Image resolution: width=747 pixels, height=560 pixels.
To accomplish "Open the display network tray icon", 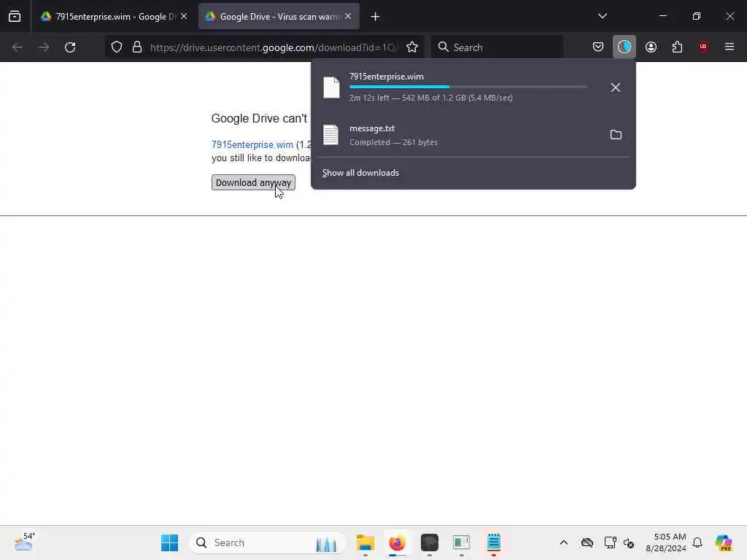I will (x=611, y=542).
